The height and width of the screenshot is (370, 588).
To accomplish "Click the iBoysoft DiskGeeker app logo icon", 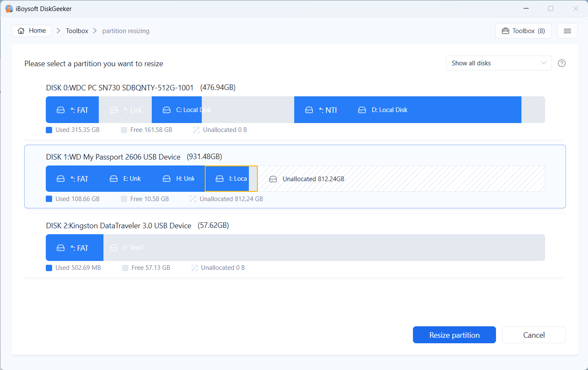I will click(9, 8).
